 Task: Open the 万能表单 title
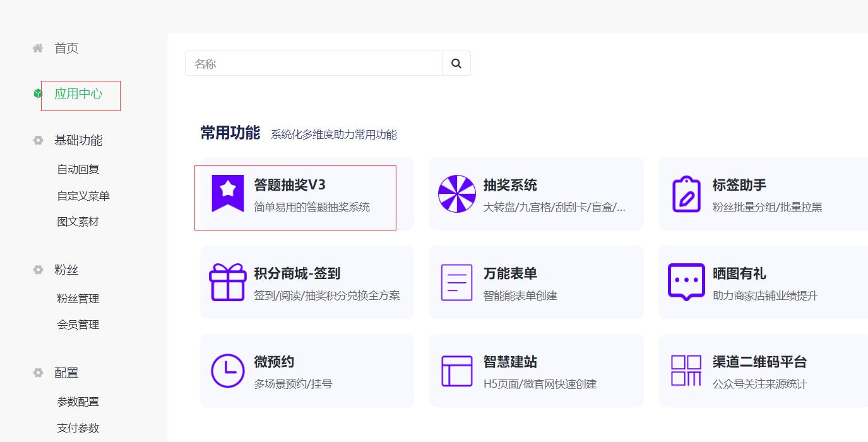tap(510, 273)
